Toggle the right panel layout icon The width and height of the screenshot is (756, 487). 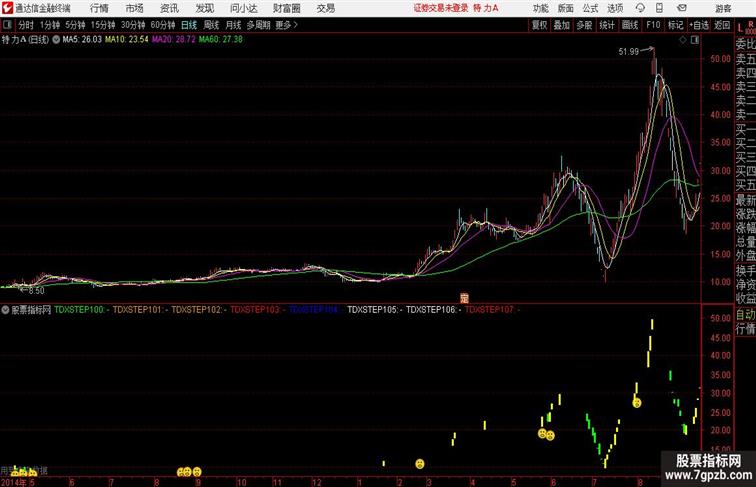[x=695, y=40]
